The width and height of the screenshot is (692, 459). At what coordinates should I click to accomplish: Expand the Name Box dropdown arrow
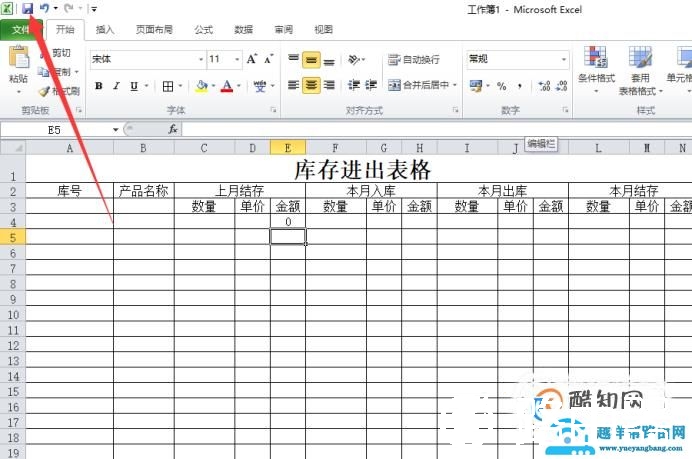coord(116,130)
